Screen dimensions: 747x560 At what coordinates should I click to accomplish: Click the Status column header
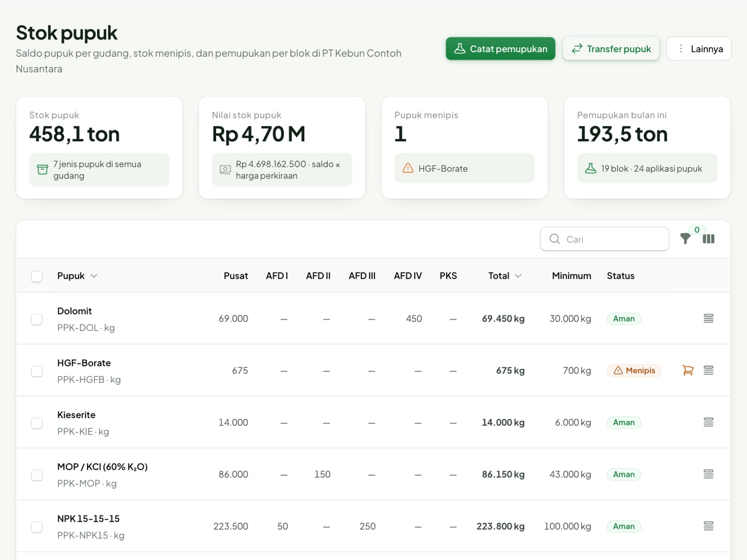[x=621, y=276]
